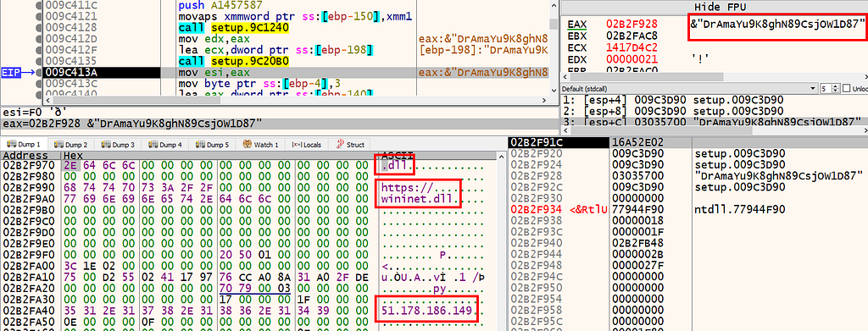
Task: Select instruction push A1457587
Action: pos(221,5)
